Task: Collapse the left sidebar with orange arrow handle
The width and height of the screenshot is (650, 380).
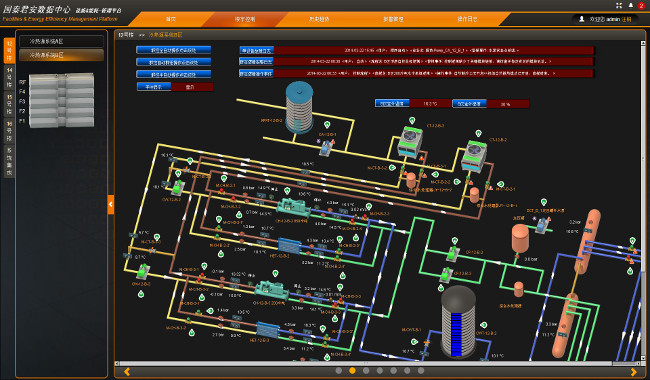Action: point(111,204)
